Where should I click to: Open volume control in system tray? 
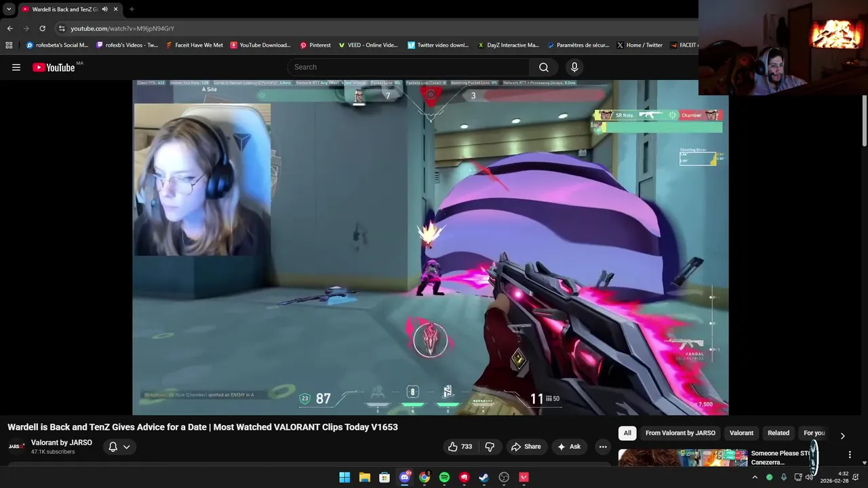[x=810, y=477]
